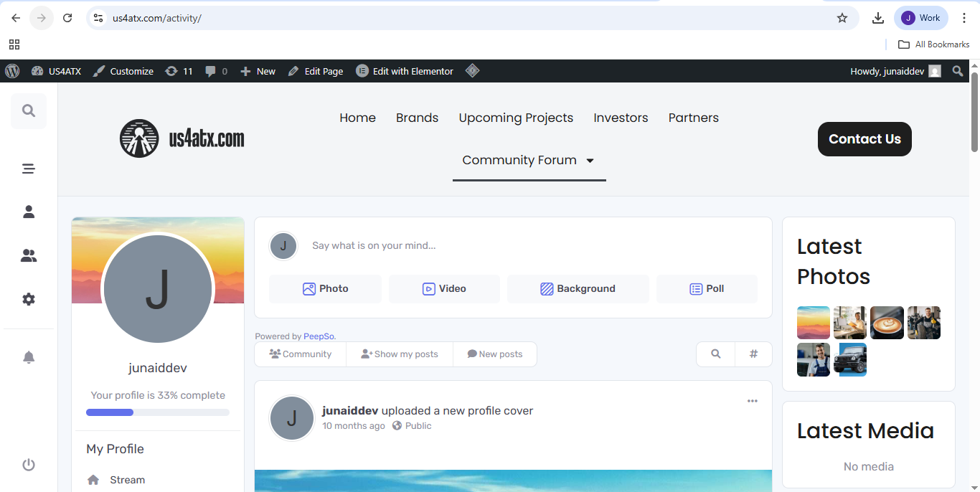
Task: Open the comments bubble in admin bar
Action: [216, 71]
